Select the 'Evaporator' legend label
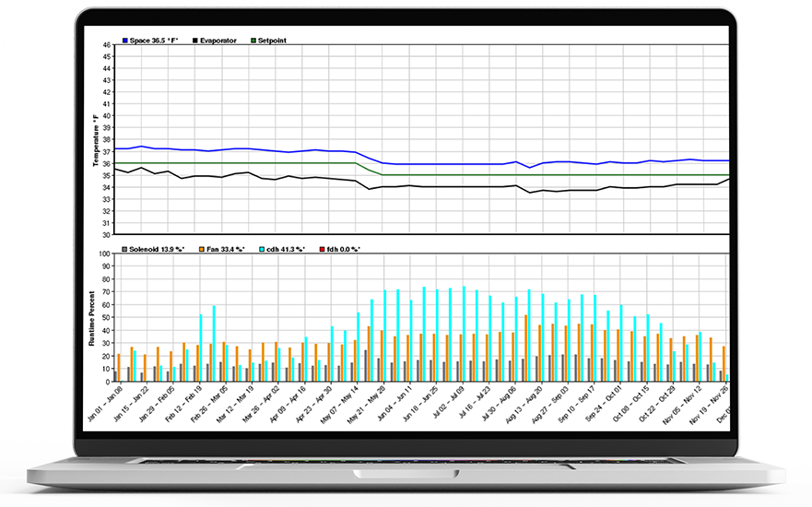This screenshot has height=507, width=812. pyautogui.click(x=218, y=41)
